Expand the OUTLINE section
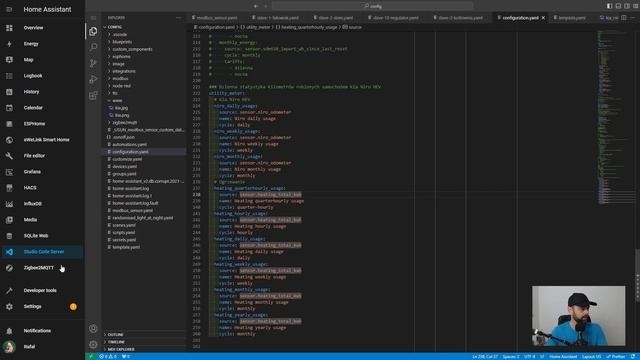Image resolution: width=640 pixels, height=360 pixels. (x=144, y=334)
